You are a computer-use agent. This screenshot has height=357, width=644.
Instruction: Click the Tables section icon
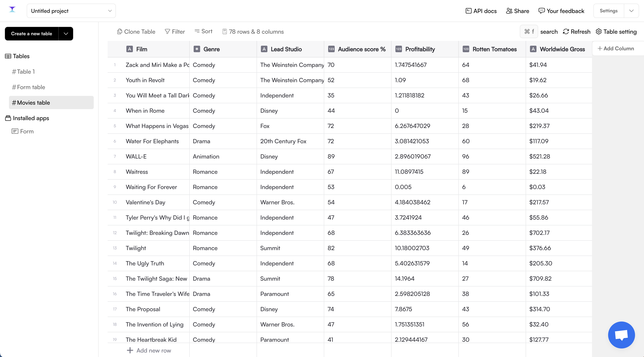tap(8, 56)
